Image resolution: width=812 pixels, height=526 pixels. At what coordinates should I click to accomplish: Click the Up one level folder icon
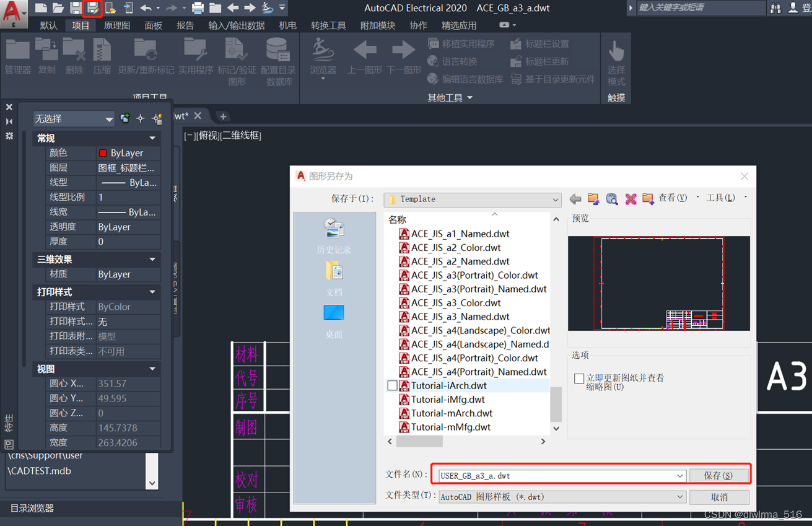click(593, 199)
